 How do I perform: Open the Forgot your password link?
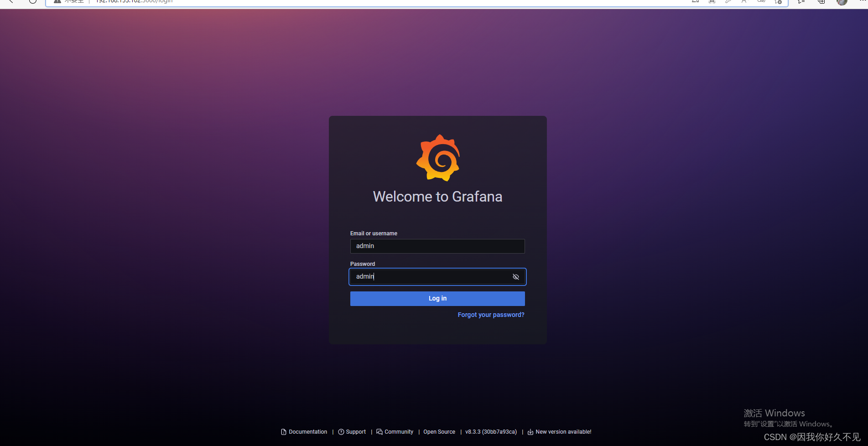[x=491, y=315]
